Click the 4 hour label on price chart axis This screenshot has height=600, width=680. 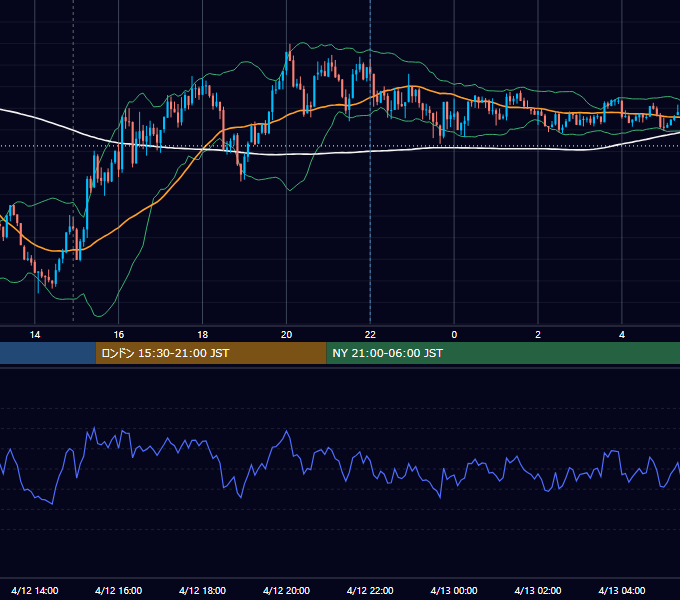[x=622, y=335]
